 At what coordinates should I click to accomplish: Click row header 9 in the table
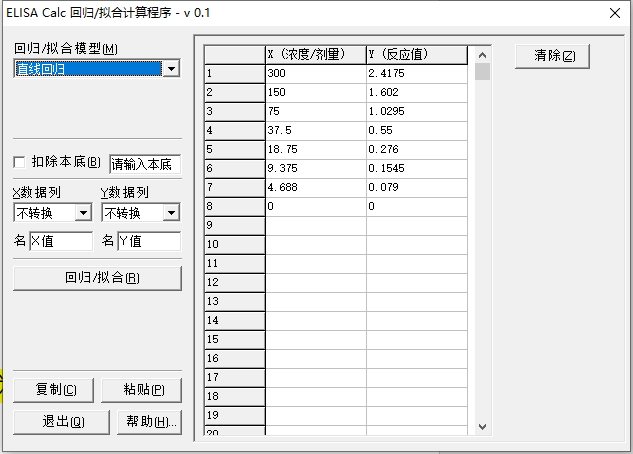[235, 226]
